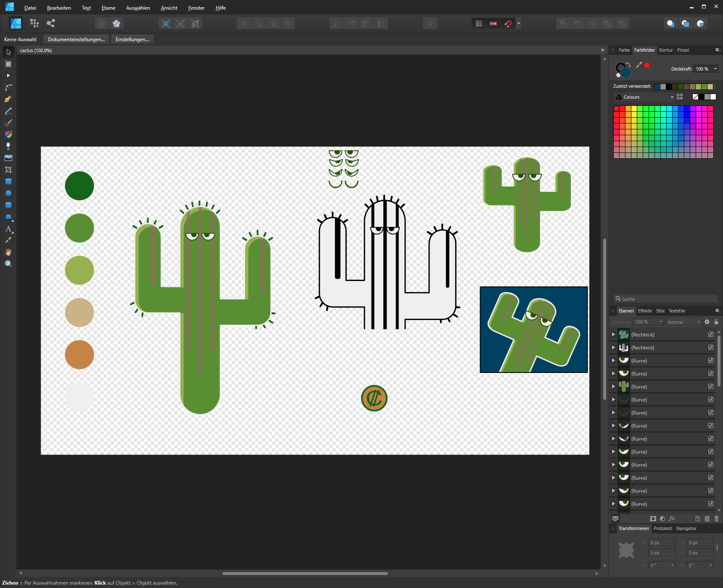Toggle visibility of the bottom (Kurve) layer

(711, 504)
